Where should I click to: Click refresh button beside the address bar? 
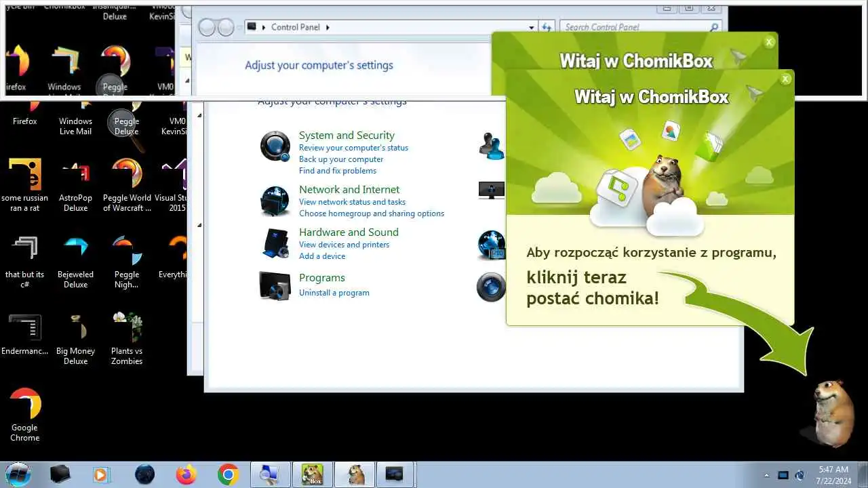pyautogui.click(x=547, y=28)
